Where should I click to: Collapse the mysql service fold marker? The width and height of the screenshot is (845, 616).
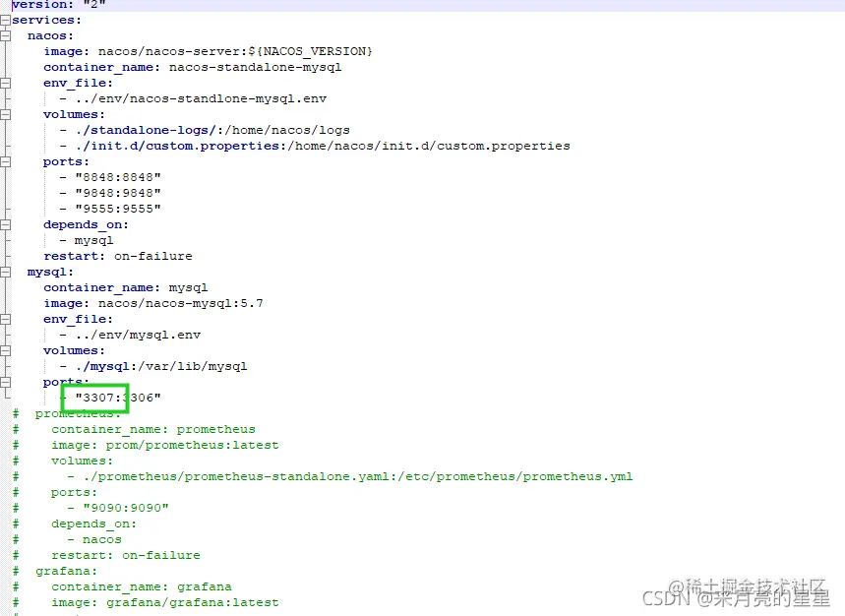[5, 273]
